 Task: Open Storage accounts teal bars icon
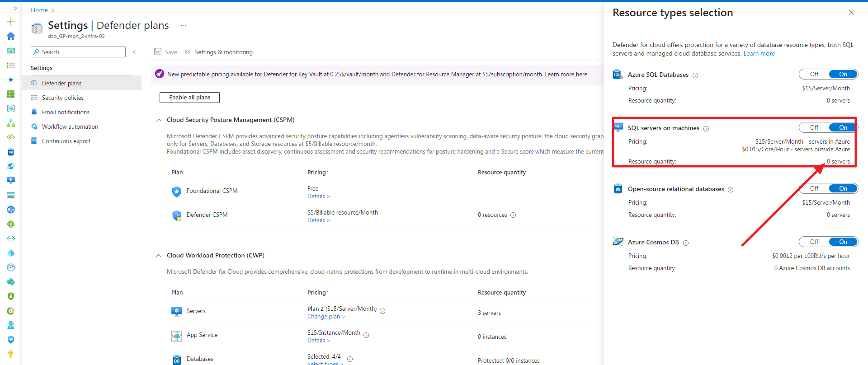[11, 195]
